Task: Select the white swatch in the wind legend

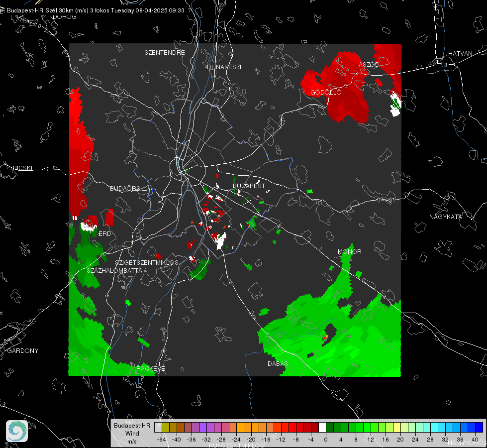Action: 322,428
